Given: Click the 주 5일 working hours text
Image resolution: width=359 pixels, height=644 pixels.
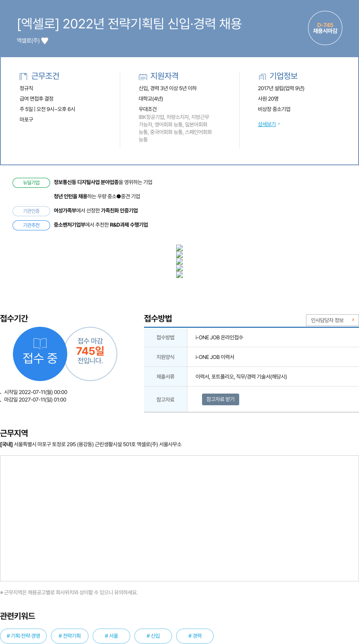Looking at the screenshot, I should [x=48, y=109].
